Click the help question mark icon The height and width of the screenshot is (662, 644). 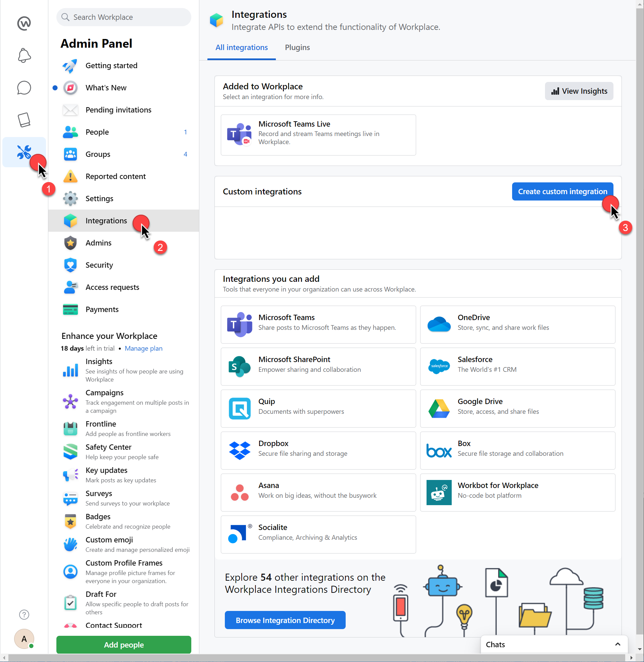pyautogui.click(x=24, y=614)
